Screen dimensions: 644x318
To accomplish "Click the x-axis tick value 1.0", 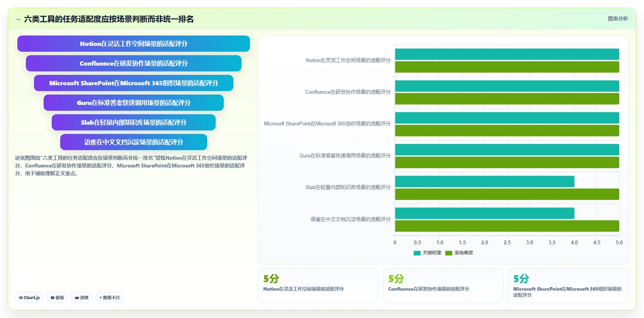I will click(440, 242).
